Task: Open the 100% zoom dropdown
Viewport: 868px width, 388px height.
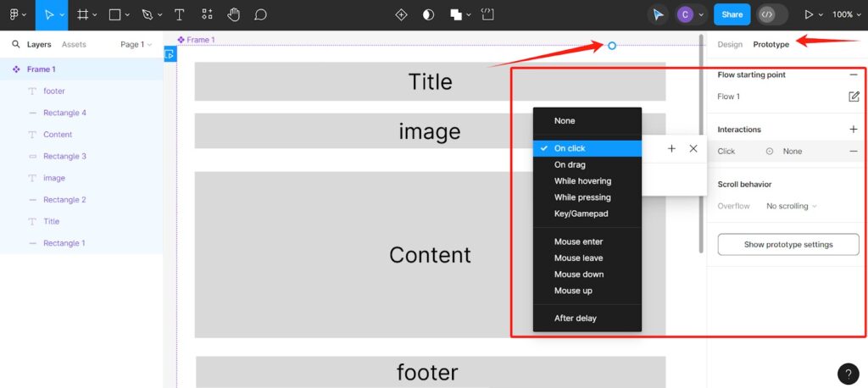Action: (847, 15)
